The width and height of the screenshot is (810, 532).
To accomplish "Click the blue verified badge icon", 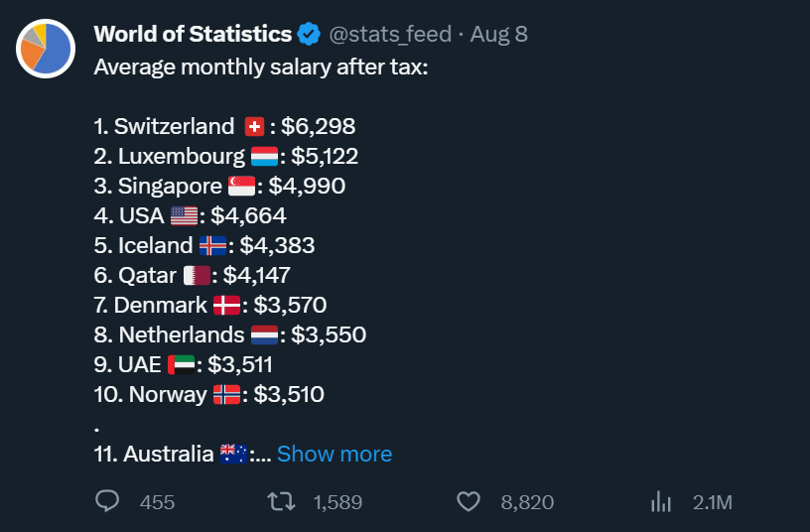I will [309, 34].
